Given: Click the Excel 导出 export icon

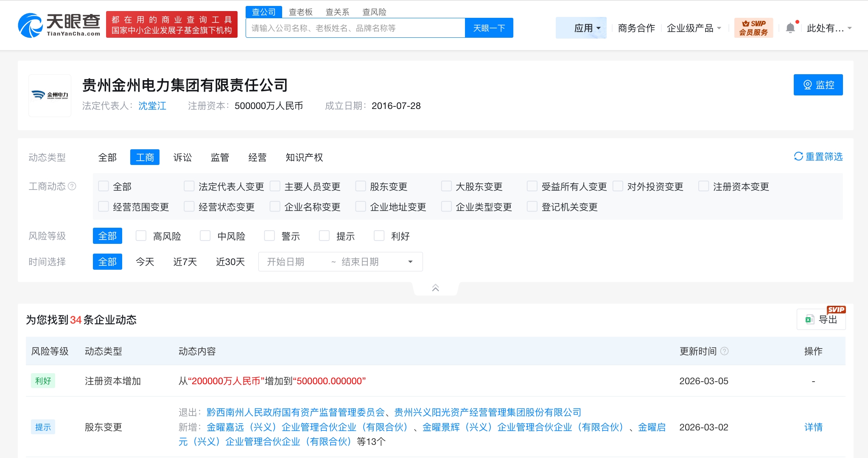Looking at the screenshot, I should 809,320.
